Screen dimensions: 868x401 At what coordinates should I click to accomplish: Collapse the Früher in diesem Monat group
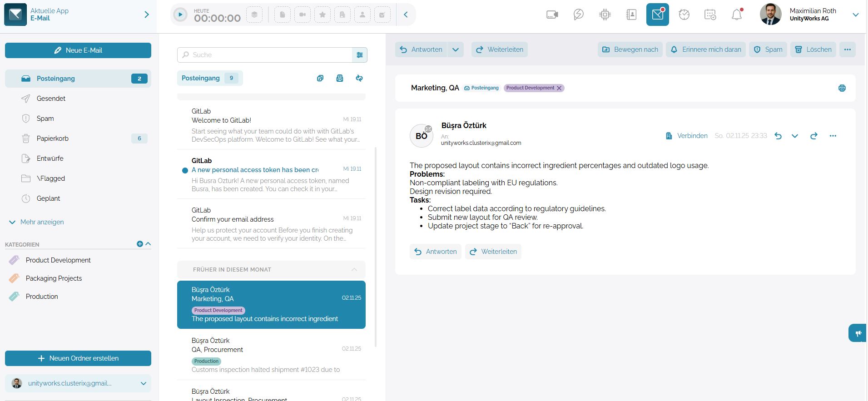point(354,270)
